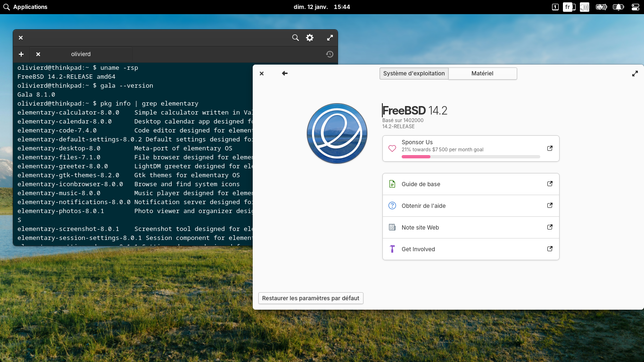The image size is (644, 362).
Task: Click the elementary-music-8.0.0 terminal line
Action: 135,193
